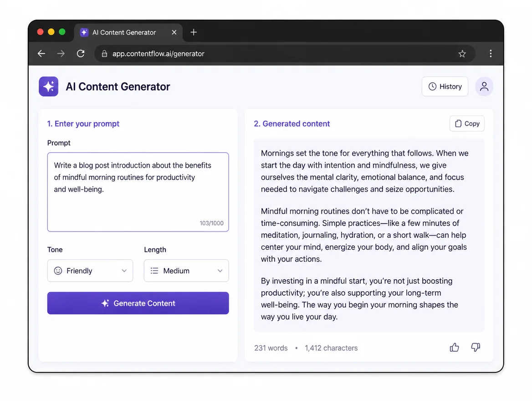Viewport: 532px width, 401px height.
Task: Open a new browser tab
Action: [194, 32]
